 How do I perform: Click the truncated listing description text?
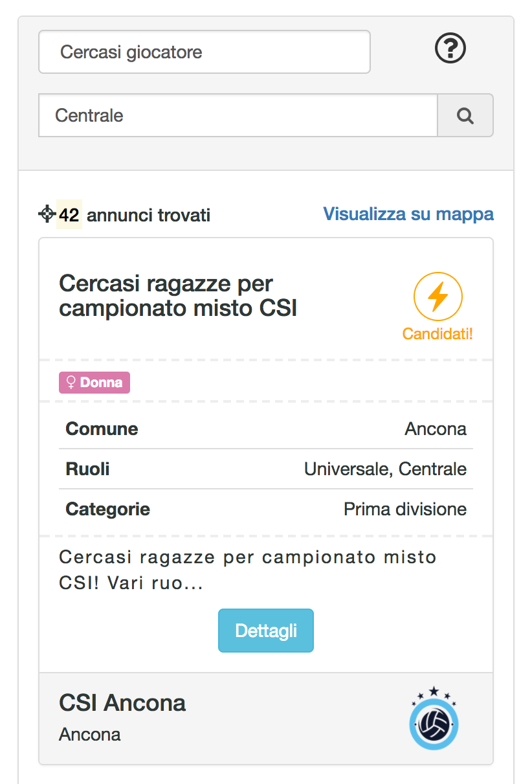tap(247, 570)
